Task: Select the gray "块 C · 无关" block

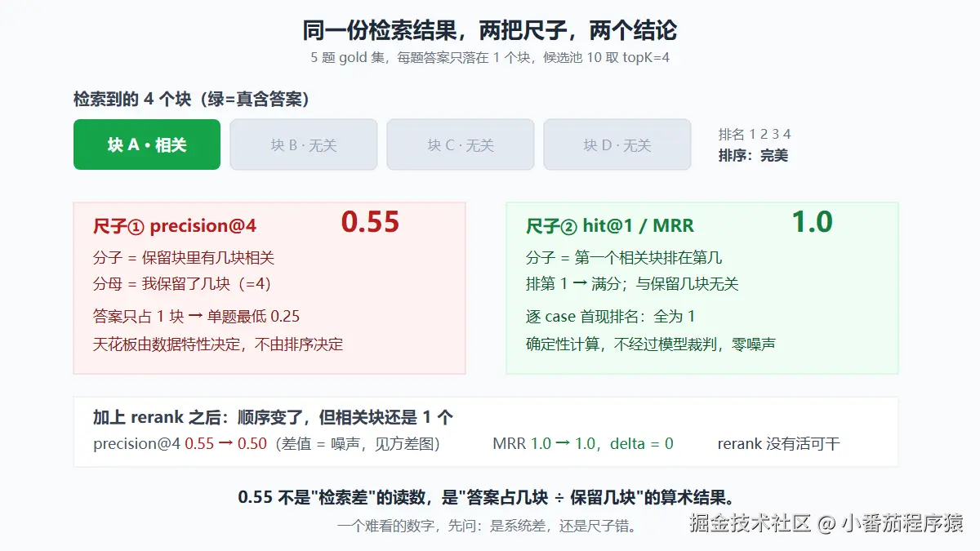Action: [x=461, y=144]
